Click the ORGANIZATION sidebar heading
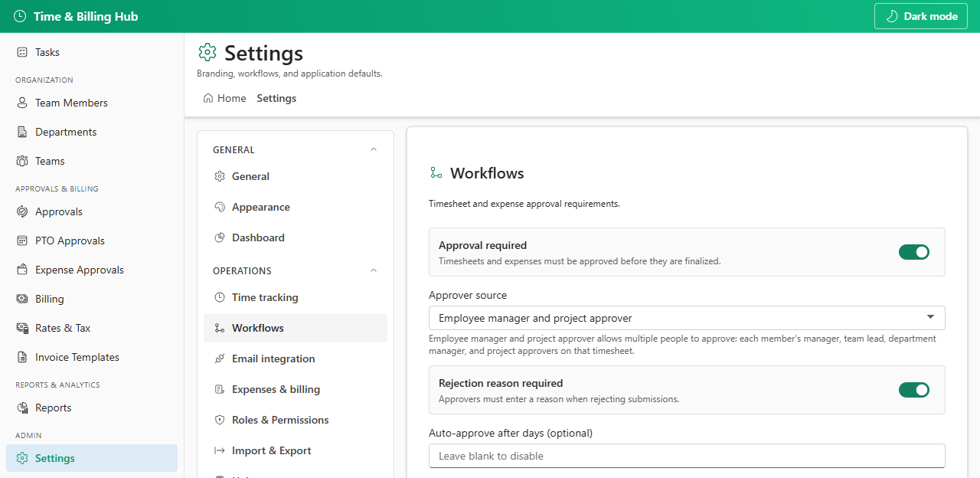This screenshot has width=980, height=478. coord(44,80)
